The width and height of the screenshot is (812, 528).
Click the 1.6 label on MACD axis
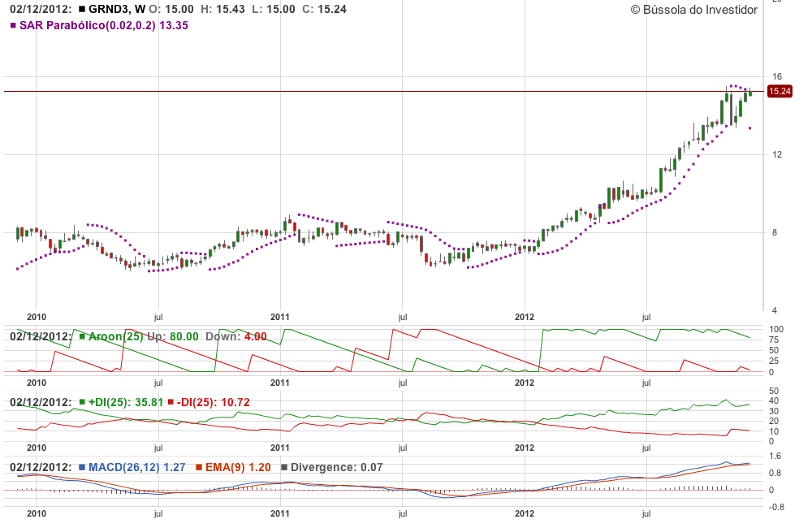(x=775, y=457)
